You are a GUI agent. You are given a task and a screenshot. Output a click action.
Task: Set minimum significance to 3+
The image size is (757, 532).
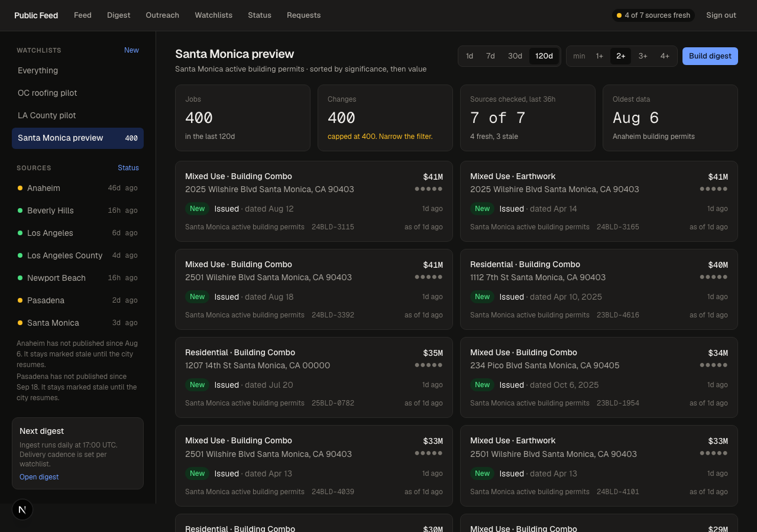[x=643, y=56]
